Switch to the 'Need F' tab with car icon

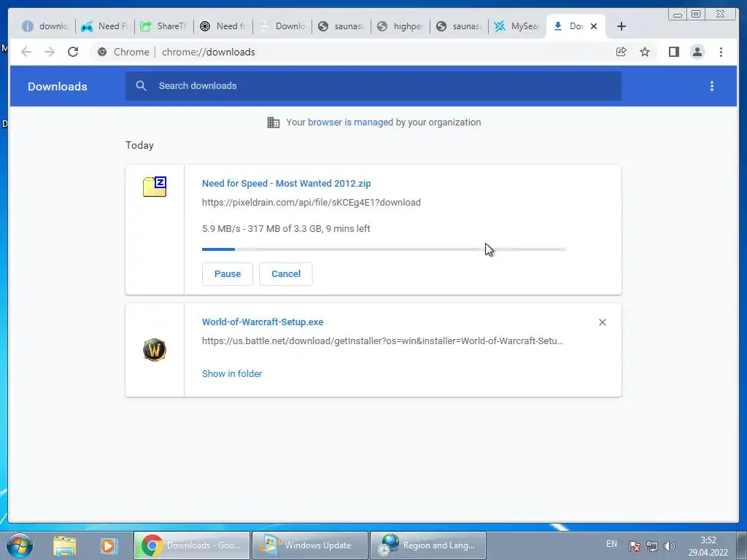coord(105,26)
